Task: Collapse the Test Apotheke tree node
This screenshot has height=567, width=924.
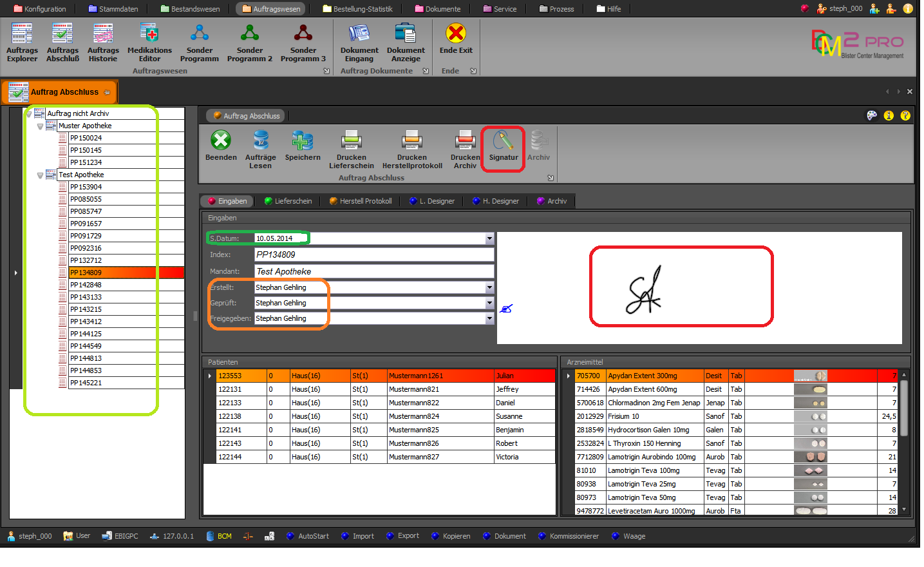Action: [x=40, y=175]
